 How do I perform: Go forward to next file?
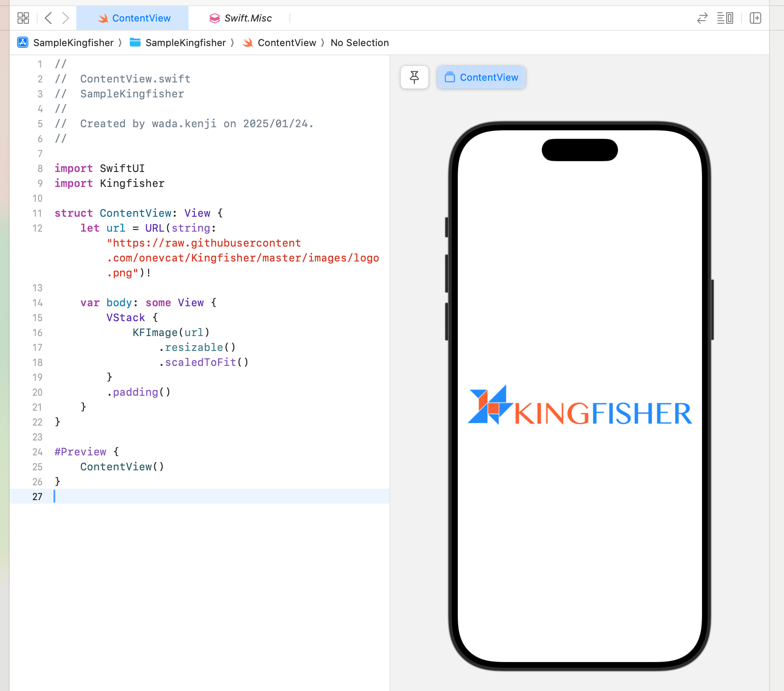65,18
